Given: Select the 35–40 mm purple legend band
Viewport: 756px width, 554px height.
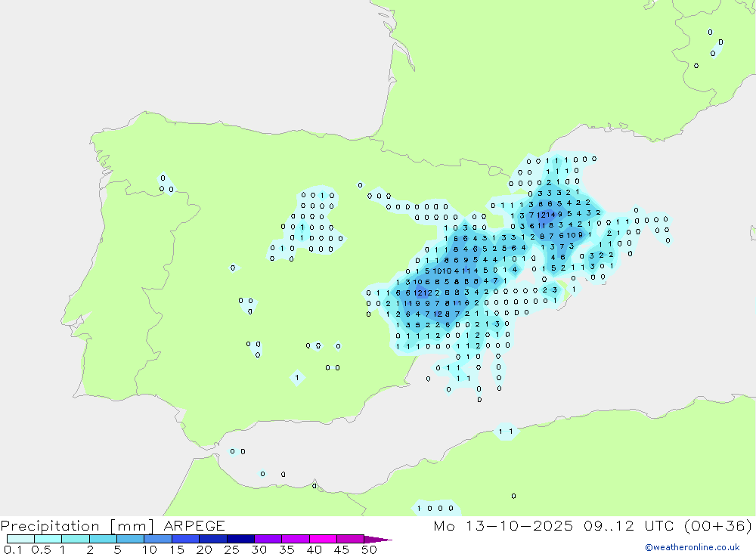Looking at the screenshot, I should pos(295,539).
